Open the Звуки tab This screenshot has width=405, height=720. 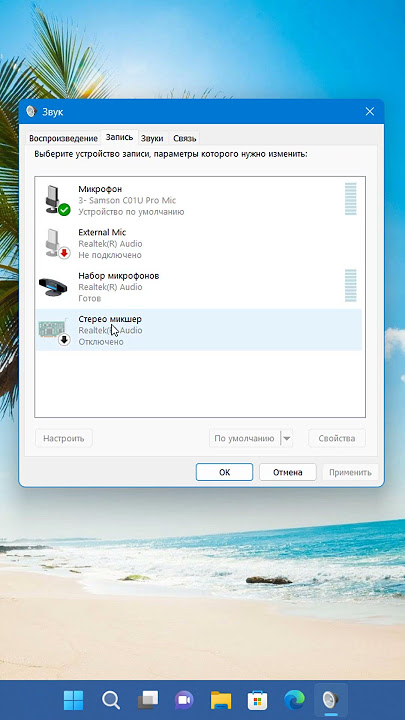point(152,138)
